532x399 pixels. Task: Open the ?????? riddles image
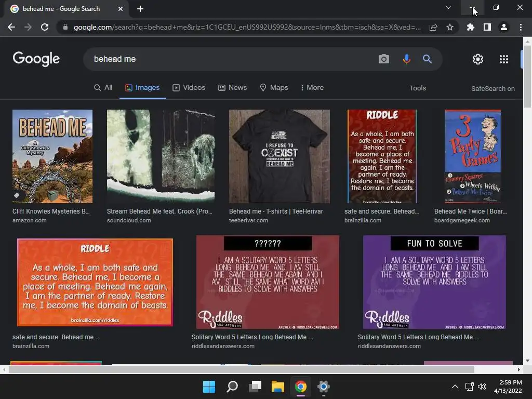pos(268,282)
